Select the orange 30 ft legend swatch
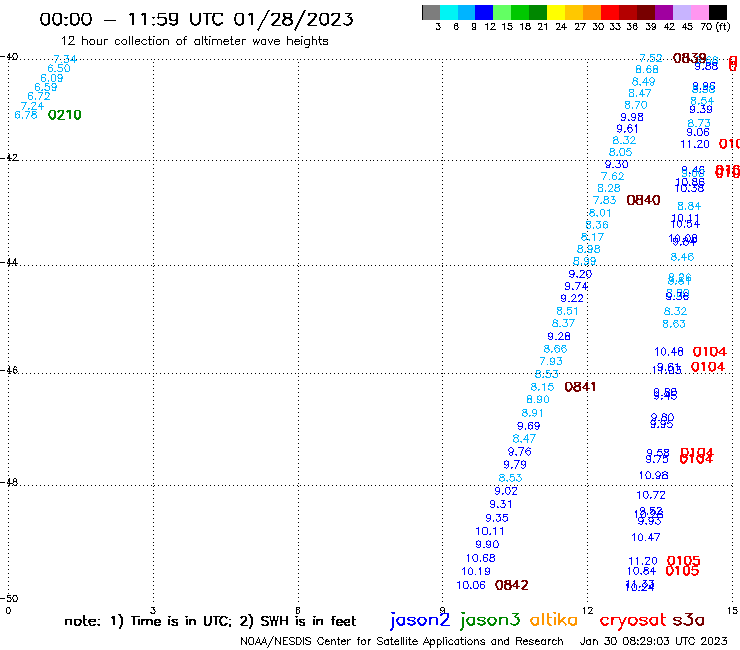This screenshot has width=740, height=650. coord(592,12)
